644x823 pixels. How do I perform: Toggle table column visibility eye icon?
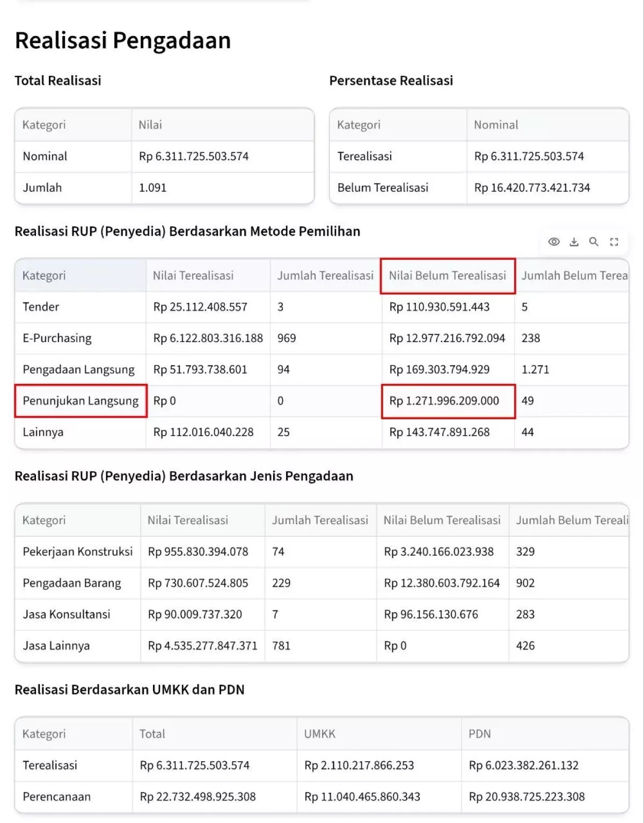pyautogui.click(x=554, y=242)
